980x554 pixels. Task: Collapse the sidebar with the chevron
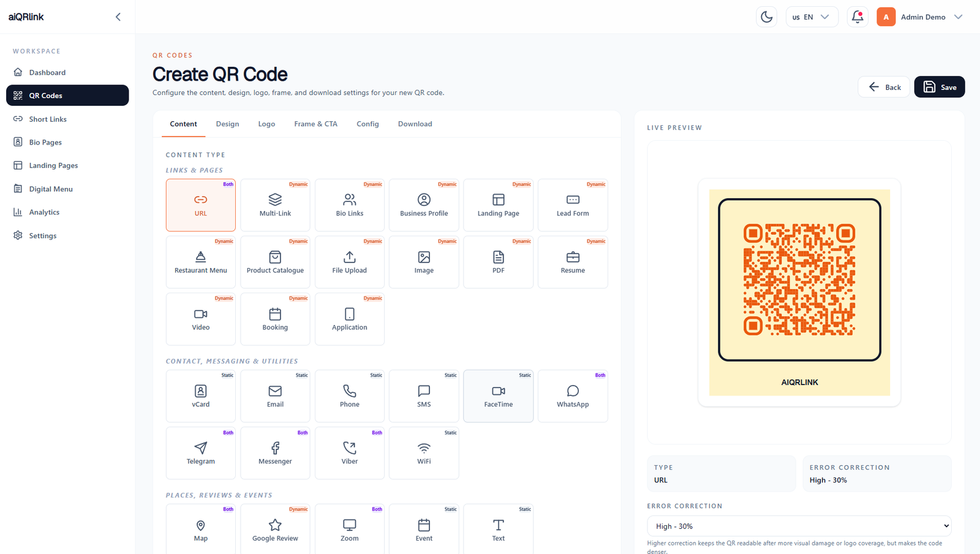[x=118, y=17]
